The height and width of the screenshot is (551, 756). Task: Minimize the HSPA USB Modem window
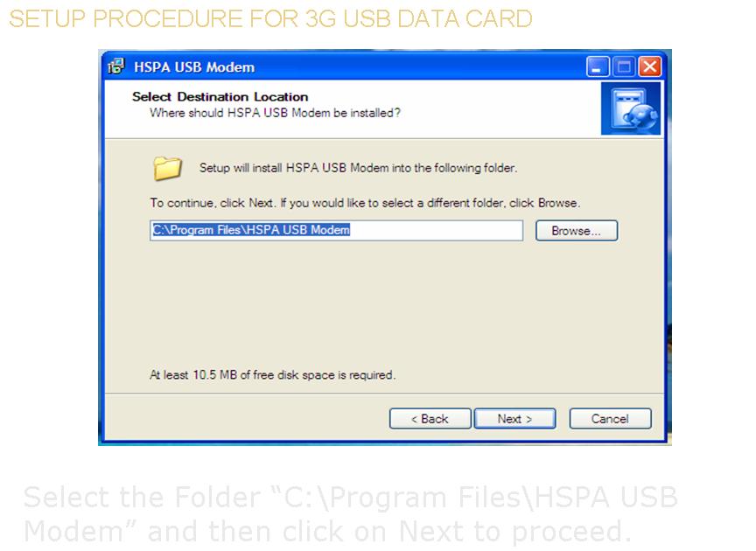598,66
